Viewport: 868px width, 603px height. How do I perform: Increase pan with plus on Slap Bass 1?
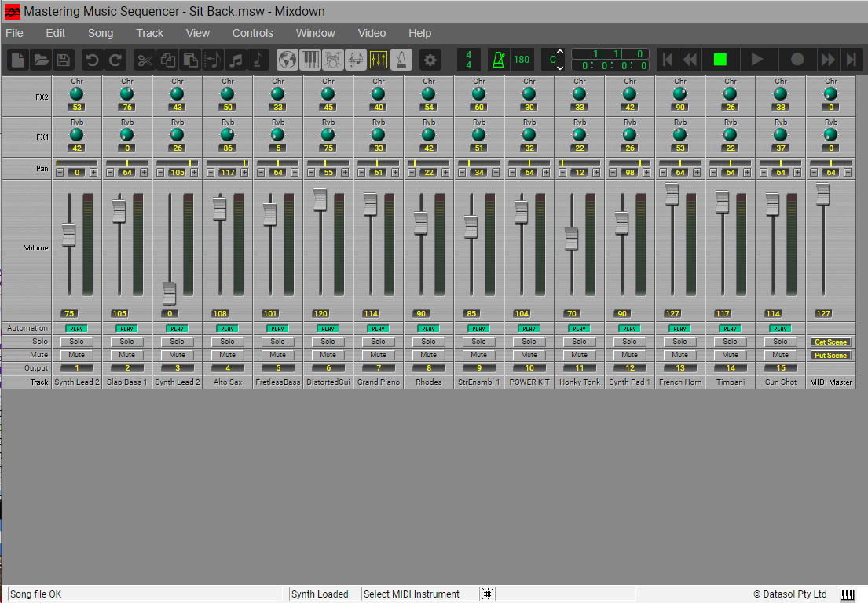[x=144, y=173]
